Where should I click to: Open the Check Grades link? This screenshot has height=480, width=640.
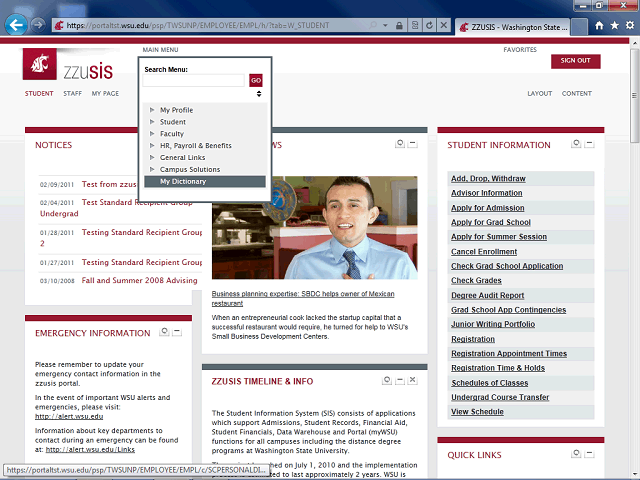pyautogui.click(x=476, y=280)
